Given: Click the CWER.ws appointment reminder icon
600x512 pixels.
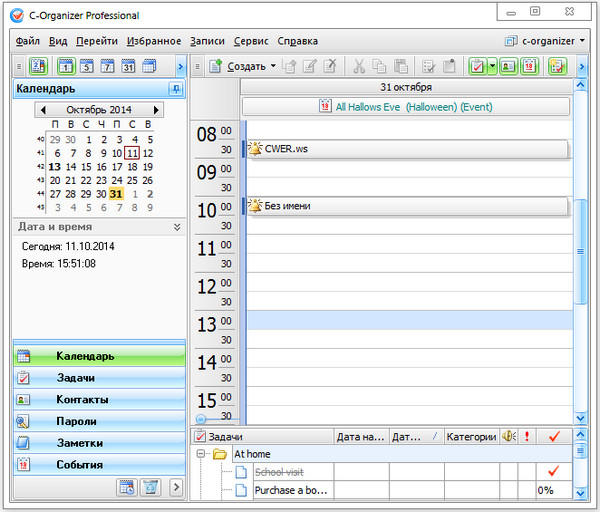Looking at the screenshot, I should pyautogui.click(x=255, y=149).
